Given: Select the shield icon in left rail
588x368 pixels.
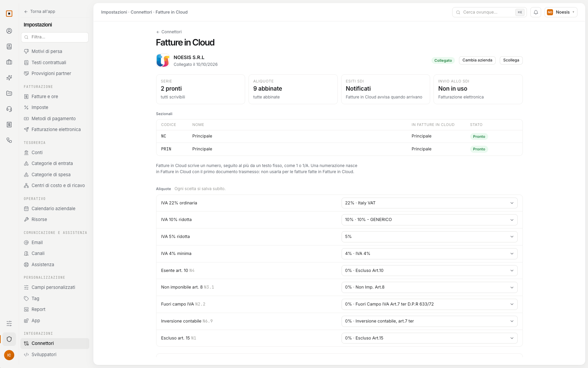Looking at the screenshot, I should coord(9,339).
